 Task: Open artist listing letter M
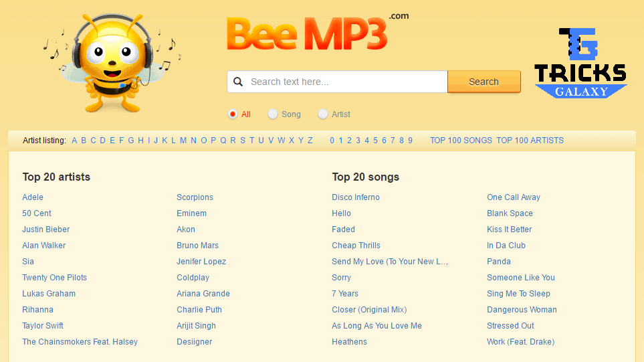(183, 141)
